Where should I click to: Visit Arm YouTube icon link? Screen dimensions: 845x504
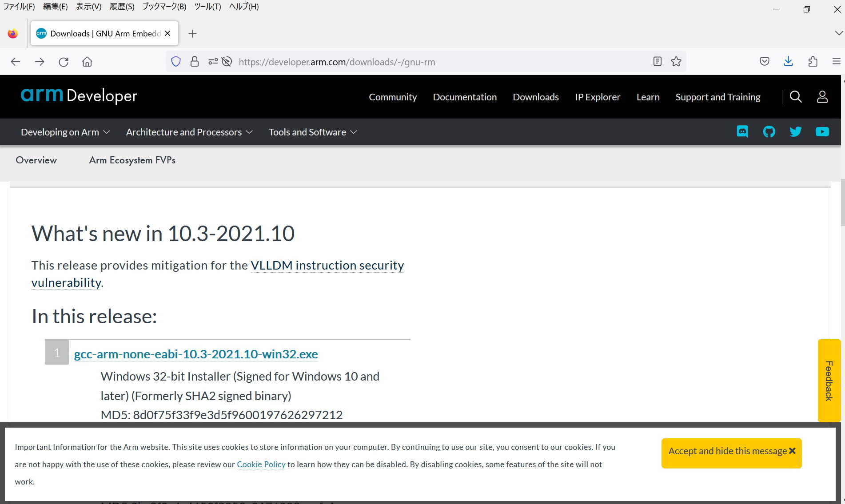[x=822, y=132]
